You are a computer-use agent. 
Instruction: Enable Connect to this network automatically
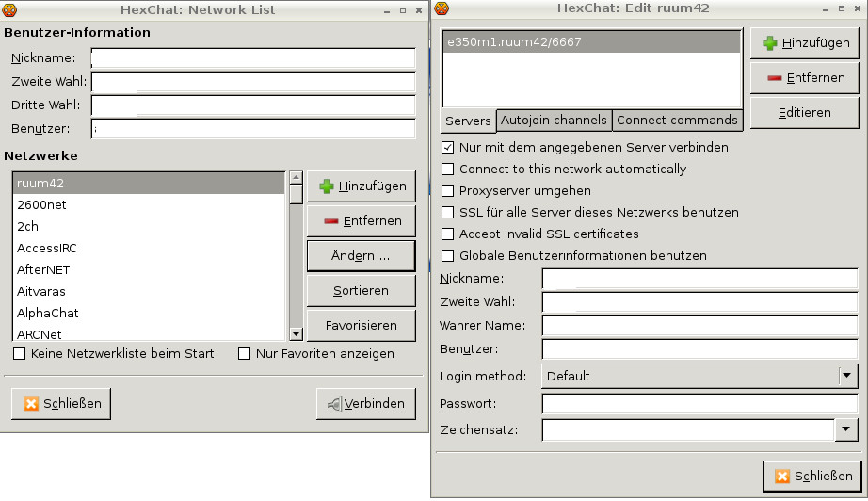(x=448, y=170)
